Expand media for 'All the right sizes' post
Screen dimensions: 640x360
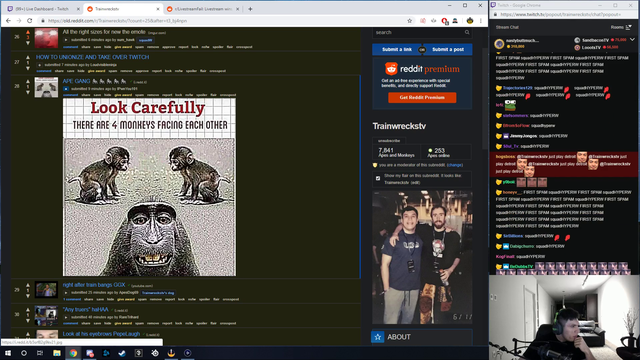pos(66,40)
